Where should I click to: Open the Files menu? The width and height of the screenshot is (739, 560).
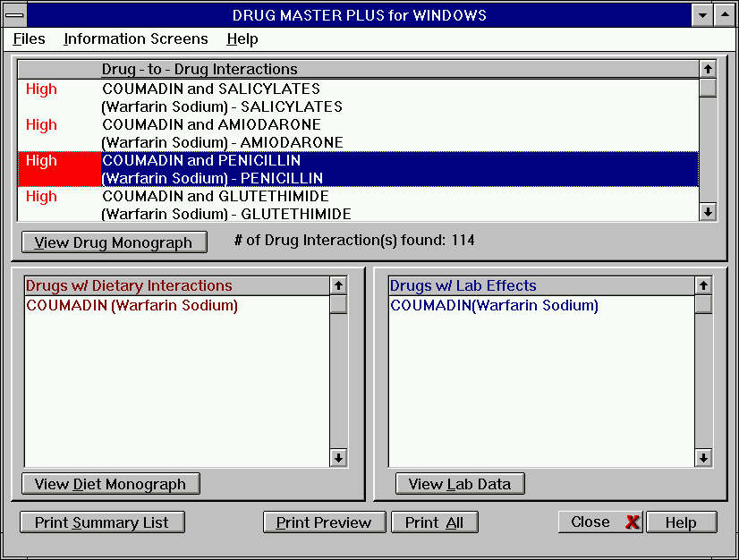click(30, 38)
